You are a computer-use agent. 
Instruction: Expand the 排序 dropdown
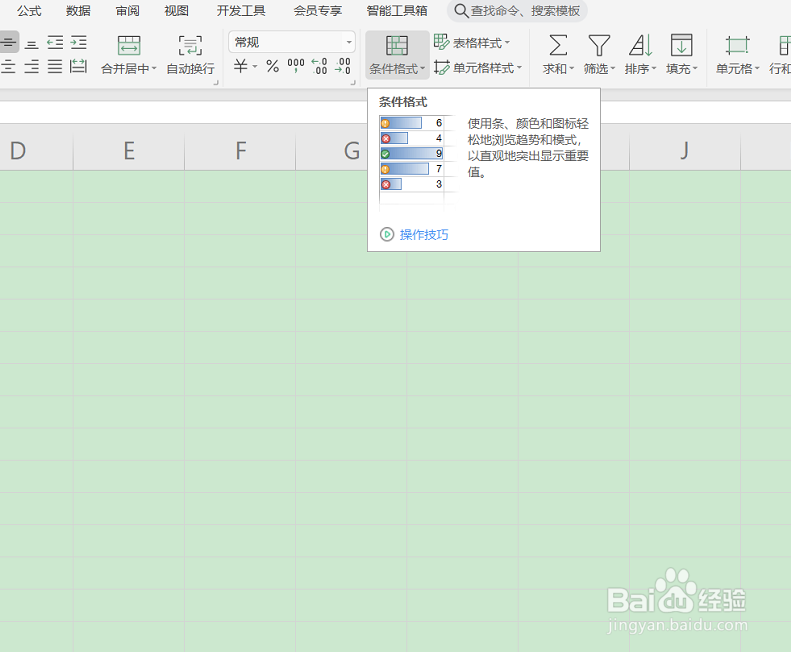click(x=641, y=69)
